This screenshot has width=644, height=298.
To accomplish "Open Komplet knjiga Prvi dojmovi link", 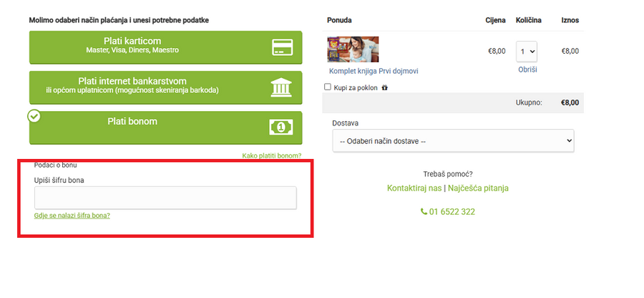I will 374,71.
